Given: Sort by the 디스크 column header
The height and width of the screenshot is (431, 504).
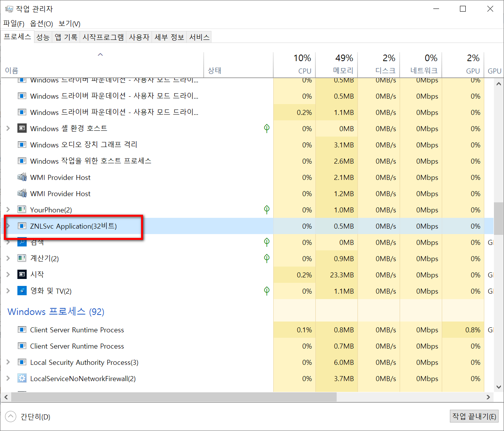Looking at the screenshot, I should [x=379, y=65].
